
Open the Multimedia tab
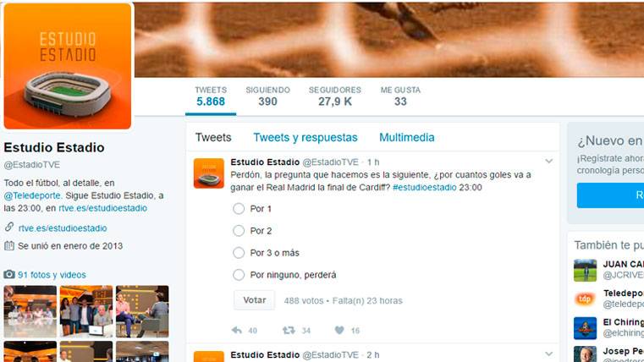[406, 138]
